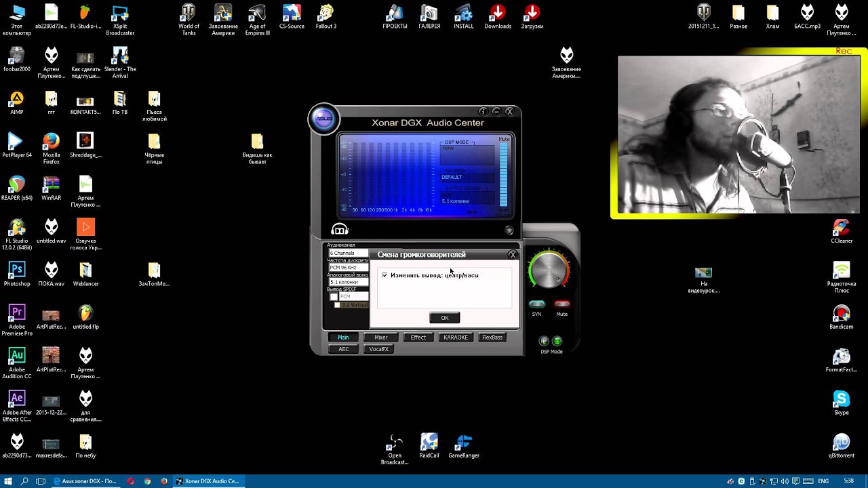Toggle the Mute button under volume knob
Viewport: 868px width, 488px height.
(561, 304)
